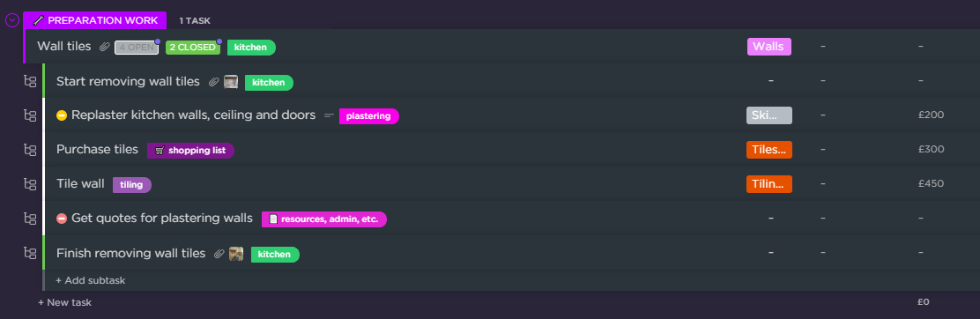Click the shopping list tag

[190, 151]
